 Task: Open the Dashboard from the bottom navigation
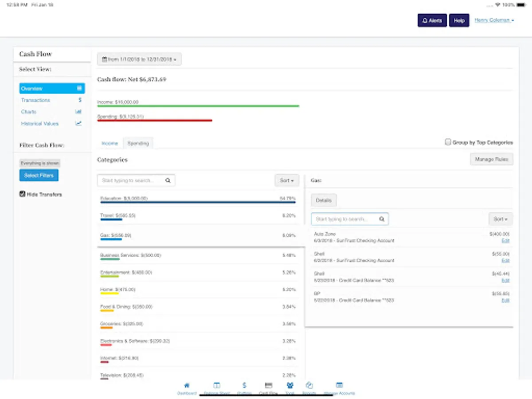click(x=187, y=386)
